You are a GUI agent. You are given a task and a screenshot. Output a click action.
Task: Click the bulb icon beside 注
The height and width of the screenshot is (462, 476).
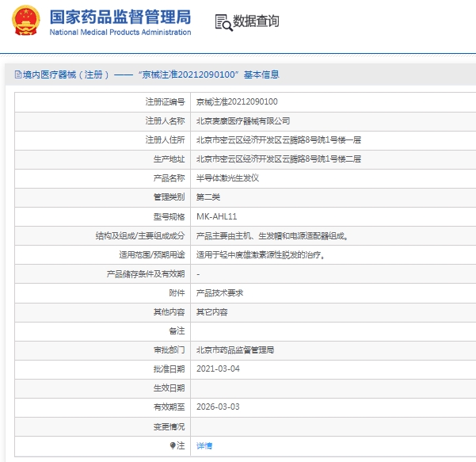[173, 445]
